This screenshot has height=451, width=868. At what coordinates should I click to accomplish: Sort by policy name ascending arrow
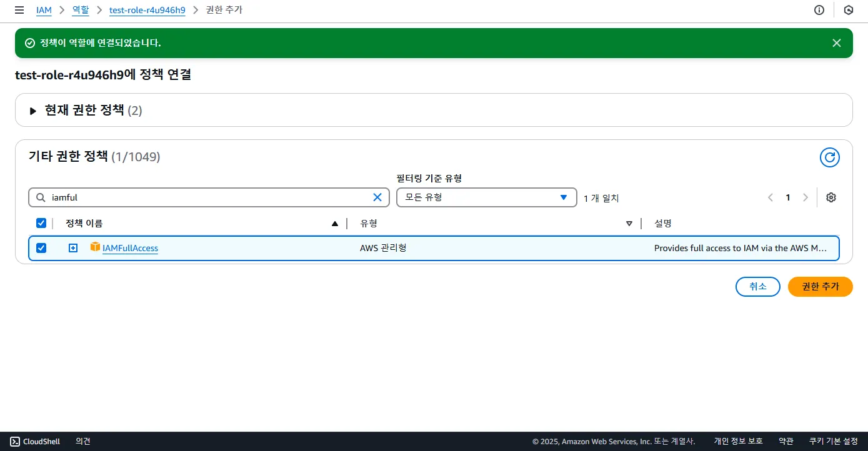pyautogui.click(x=335, y=224)
